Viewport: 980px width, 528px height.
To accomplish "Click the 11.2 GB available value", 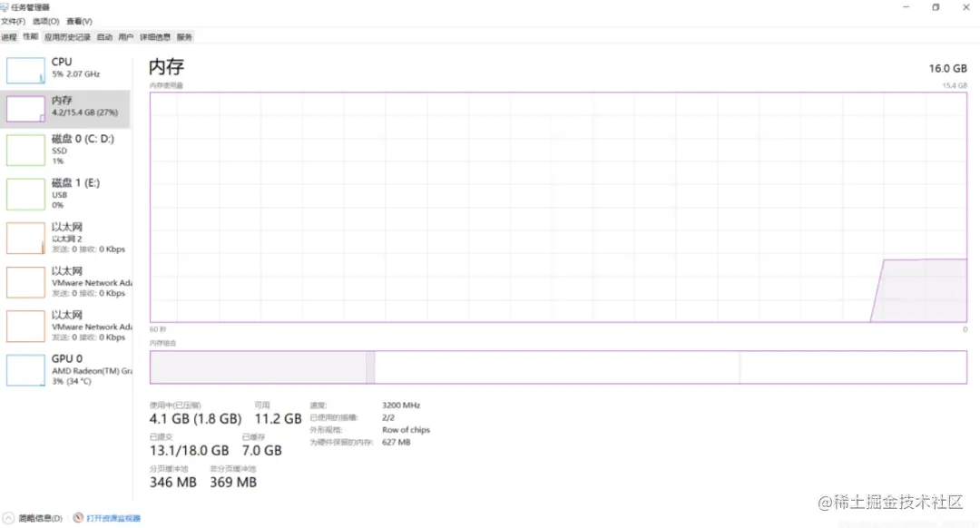I will coord(278,418).
